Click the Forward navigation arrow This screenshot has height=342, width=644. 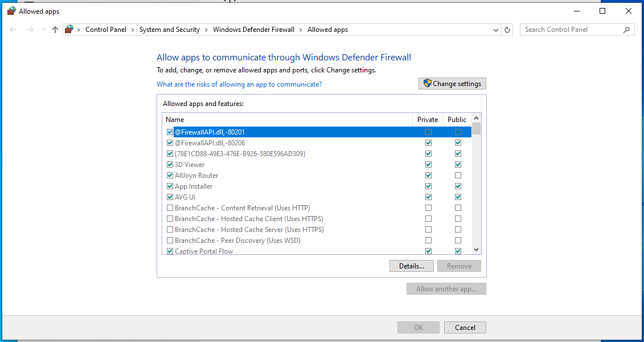click(x=30, y=30)
